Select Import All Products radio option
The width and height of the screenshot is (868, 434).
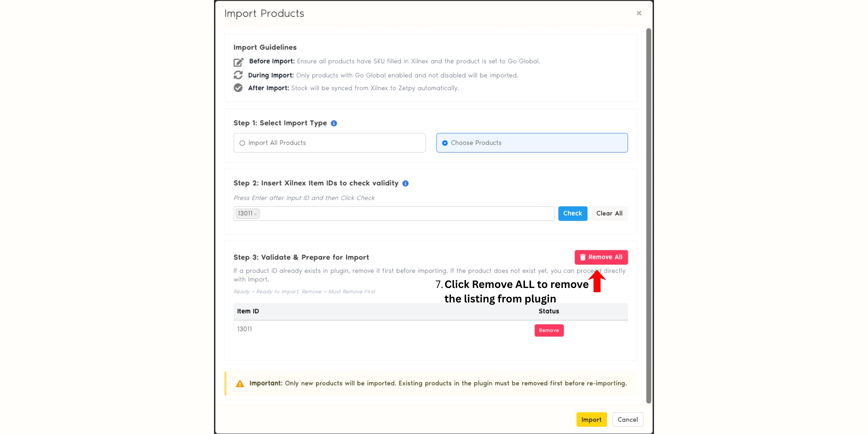242,143
